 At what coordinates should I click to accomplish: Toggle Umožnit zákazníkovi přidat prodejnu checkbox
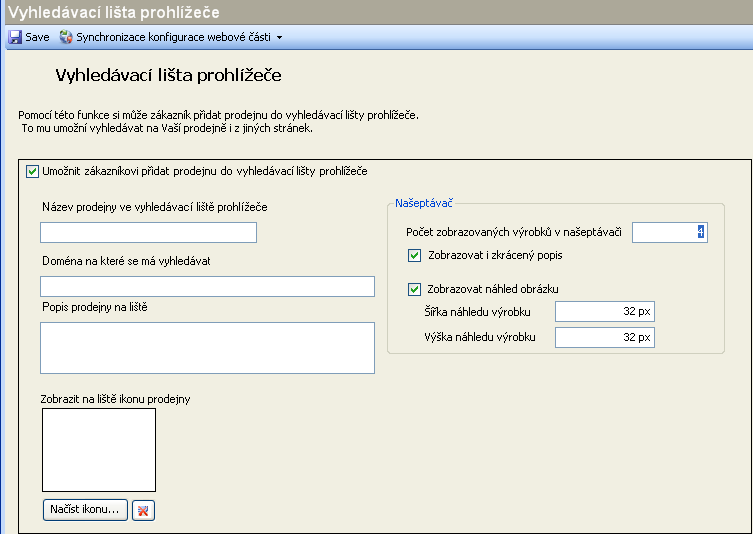(32, 171)
